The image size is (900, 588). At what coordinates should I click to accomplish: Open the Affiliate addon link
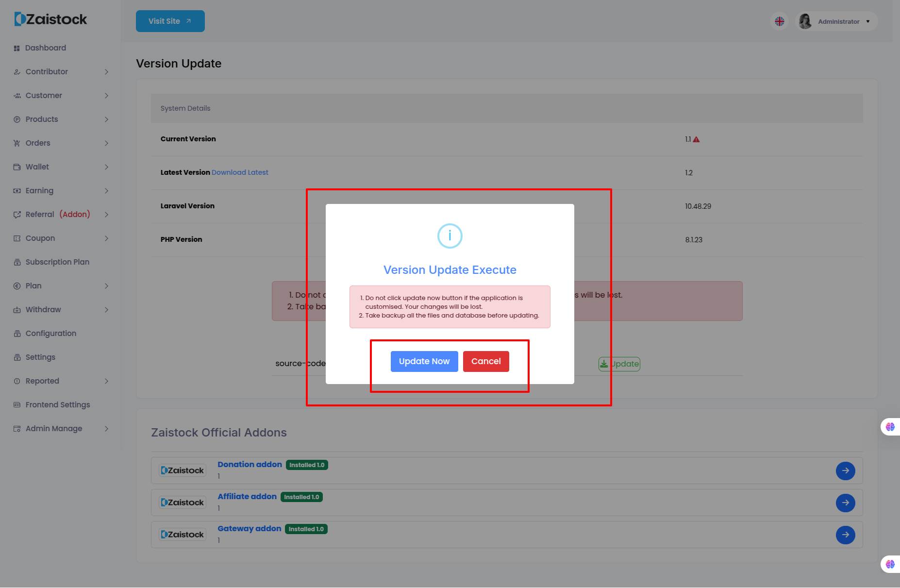[x=247, y=497]
